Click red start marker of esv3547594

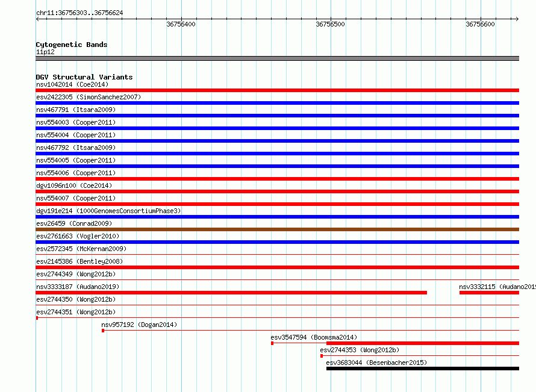point(272,343)
